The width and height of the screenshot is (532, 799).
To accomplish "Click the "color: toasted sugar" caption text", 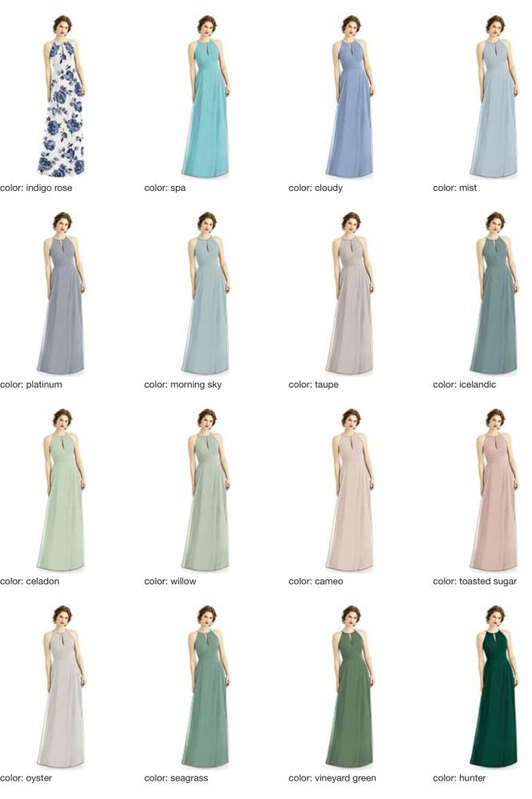I will point(474,581).
